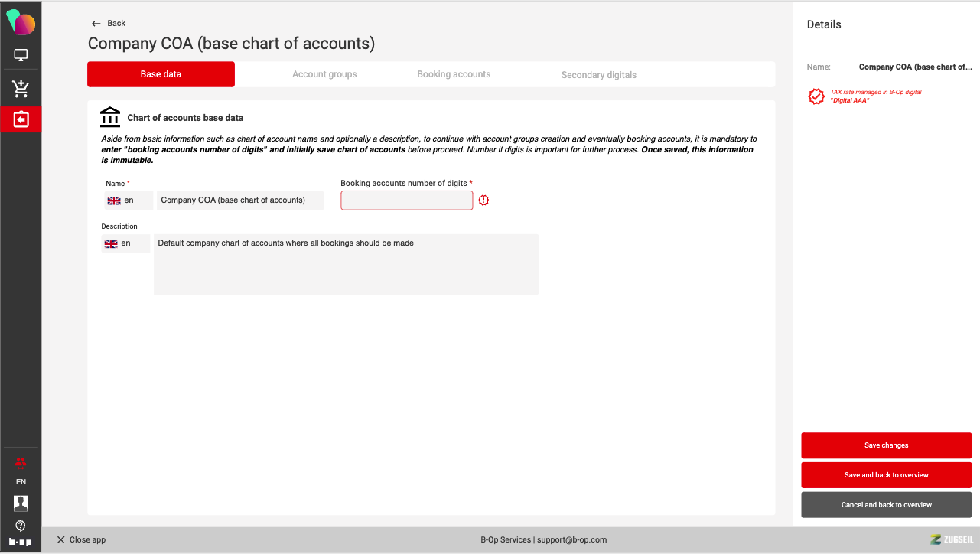Open the monitor dashboard icon in sidebar
Screen dimensions: 980x554
coord(21,55)
